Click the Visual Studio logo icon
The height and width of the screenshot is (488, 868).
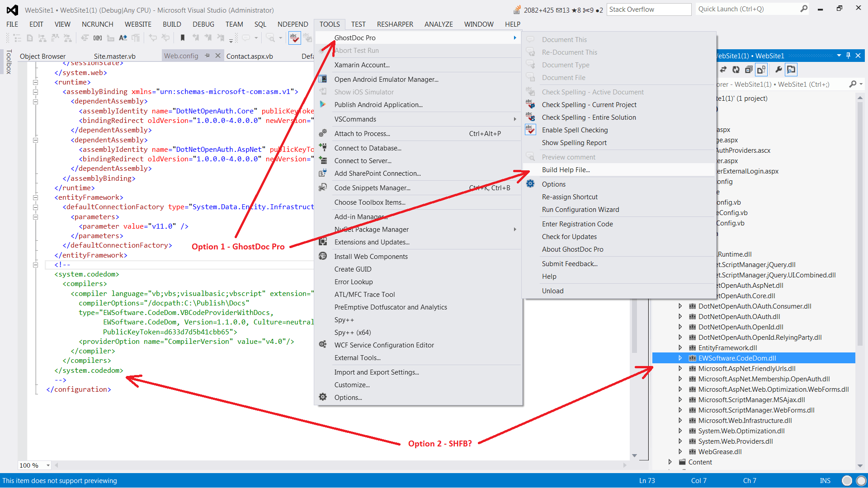coord(12,10)
